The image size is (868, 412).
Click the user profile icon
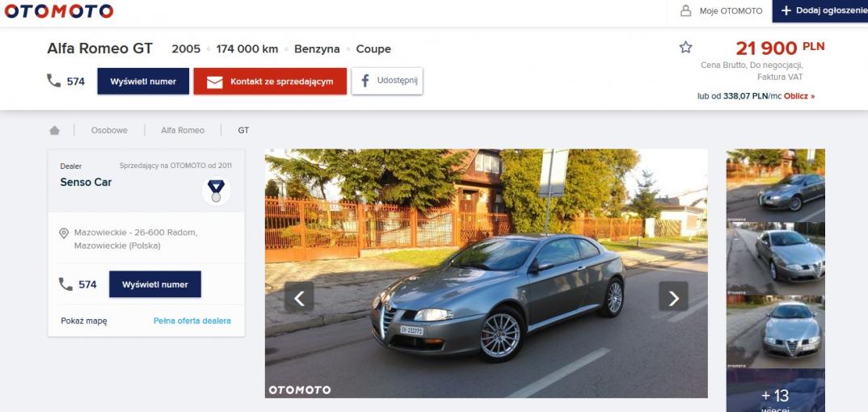(x=686, y=11)
